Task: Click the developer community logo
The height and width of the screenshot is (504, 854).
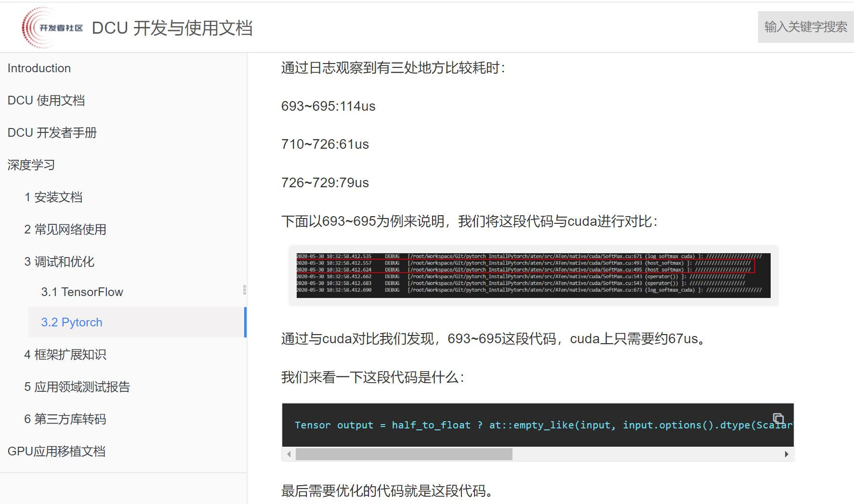Action: pos(52,27)
